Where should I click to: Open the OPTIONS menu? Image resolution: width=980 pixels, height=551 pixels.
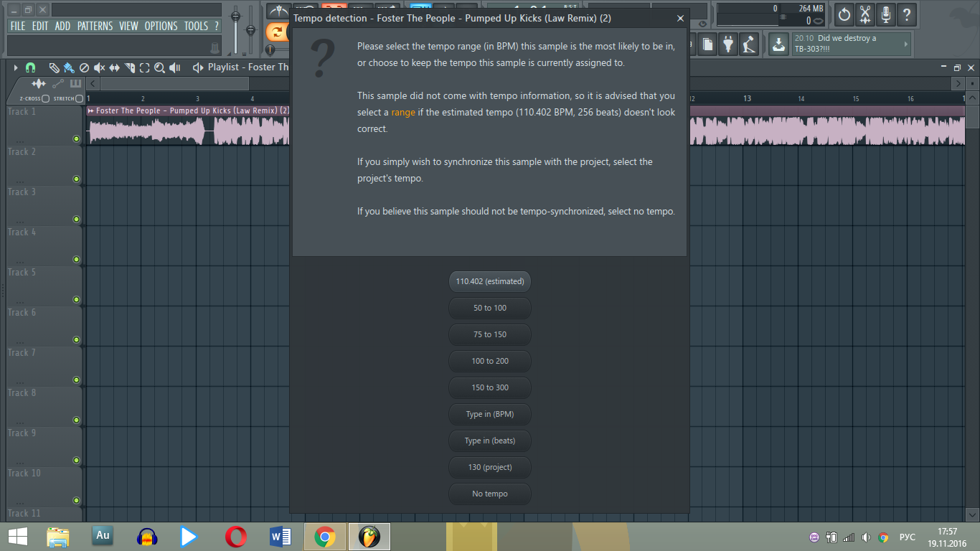pos(161,26)
